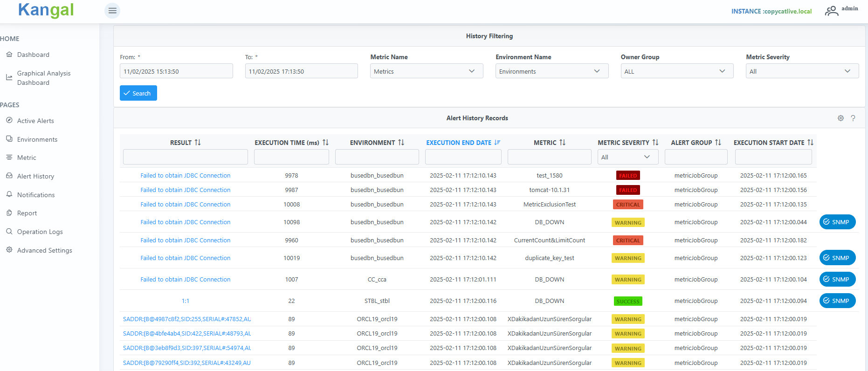Viewport: 868px width, 371px height.
Task: Click SNMP button for STBL_stbl row
Action: 837,301
